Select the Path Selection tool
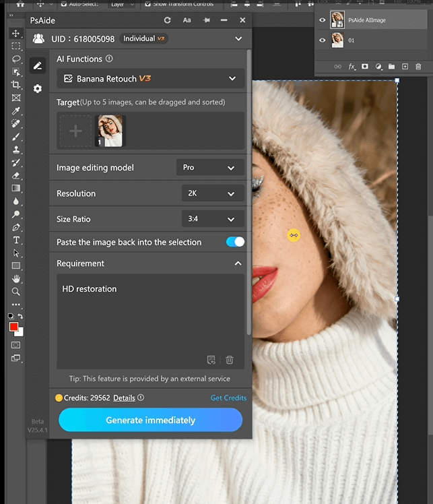 click(15, 253)
